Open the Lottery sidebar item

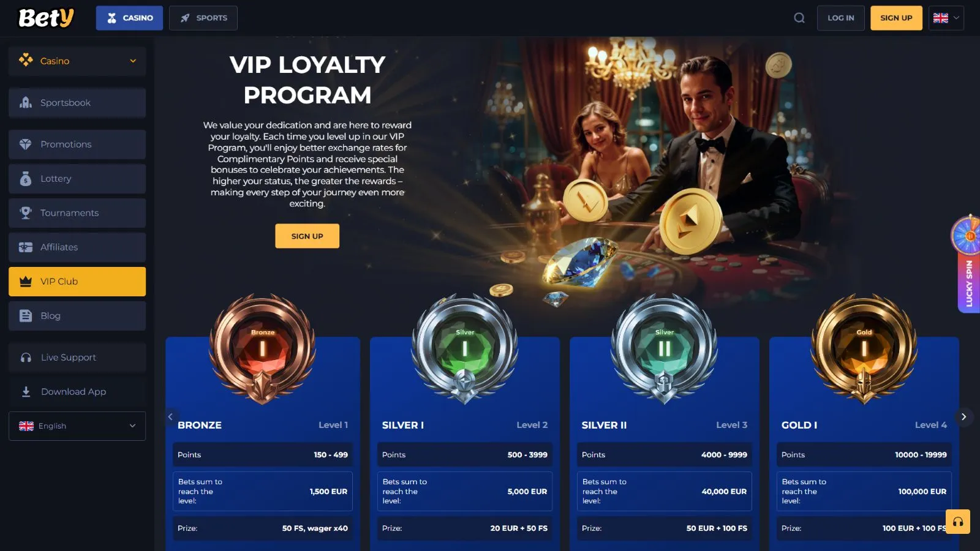pyautogui.click(x=77, y=179)
